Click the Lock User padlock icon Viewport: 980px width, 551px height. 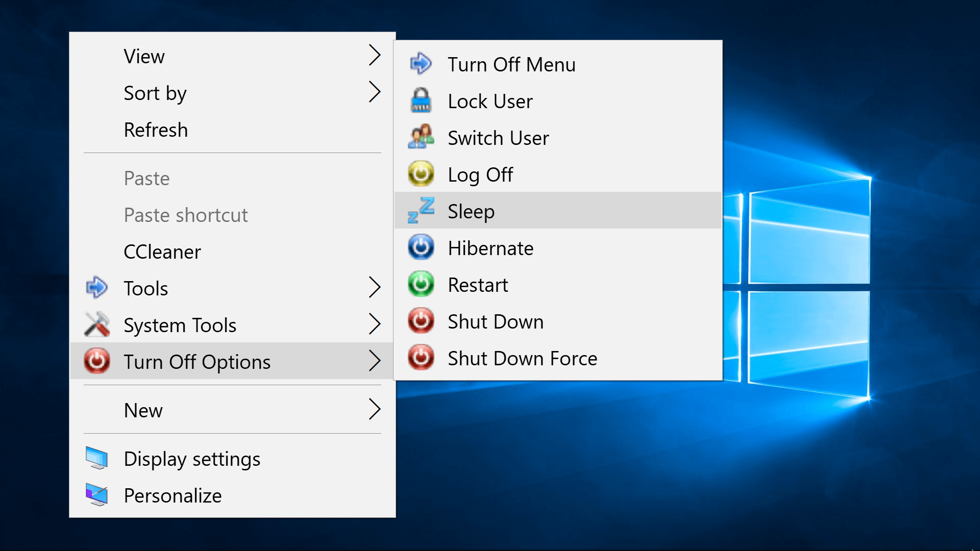pyautogui.click(x=421, y=101)
